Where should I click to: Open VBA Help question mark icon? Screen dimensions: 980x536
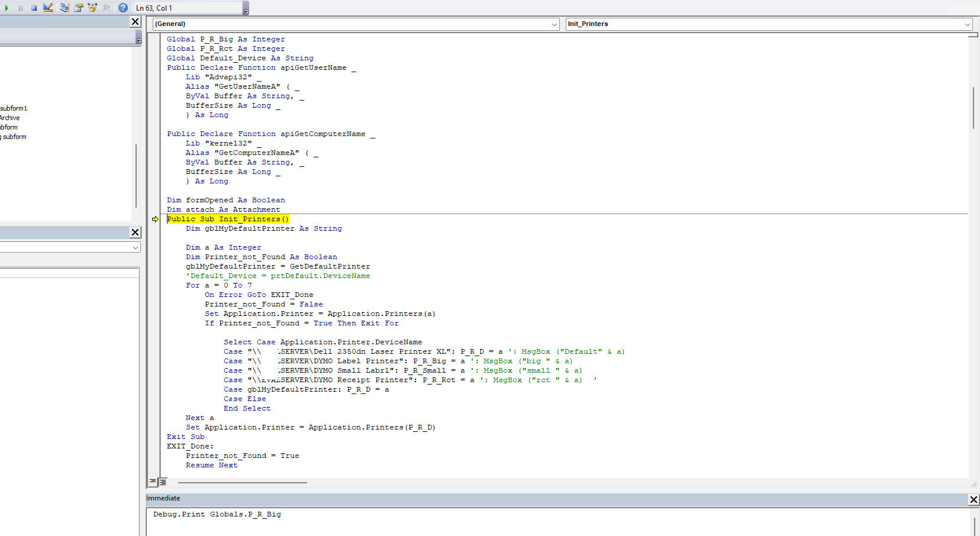[x=122, y=8]
